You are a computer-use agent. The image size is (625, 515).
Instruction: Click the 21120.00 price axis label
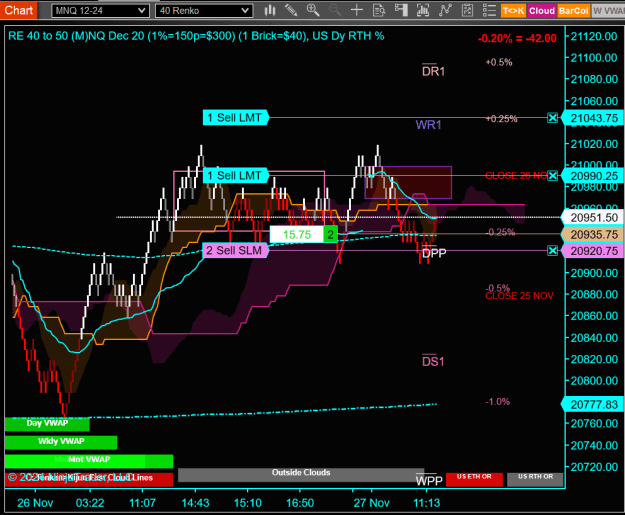[594, 36]
